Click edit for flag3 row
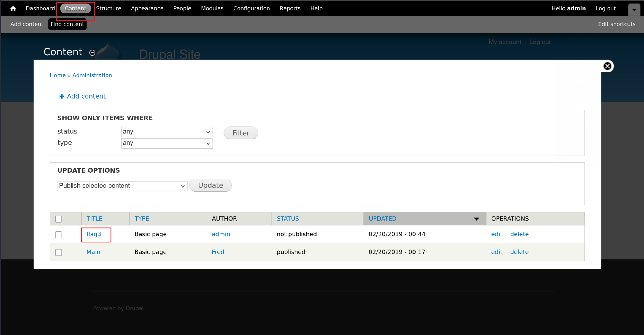The height and width of the screenshot is (335, 644). 497,234
